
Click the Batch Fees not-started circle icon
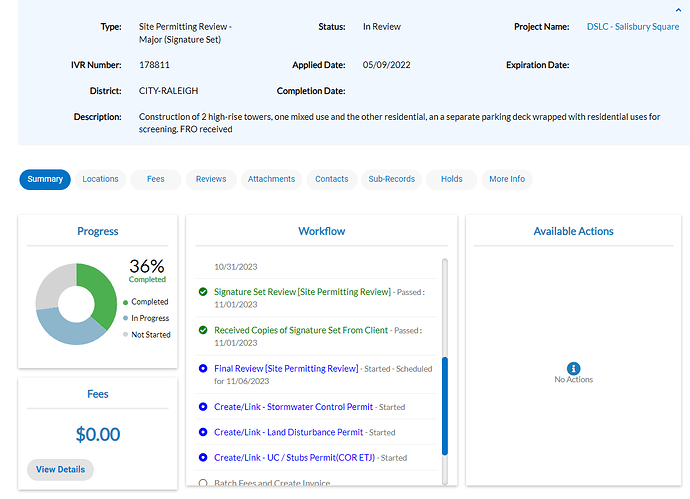coord(203,483)
